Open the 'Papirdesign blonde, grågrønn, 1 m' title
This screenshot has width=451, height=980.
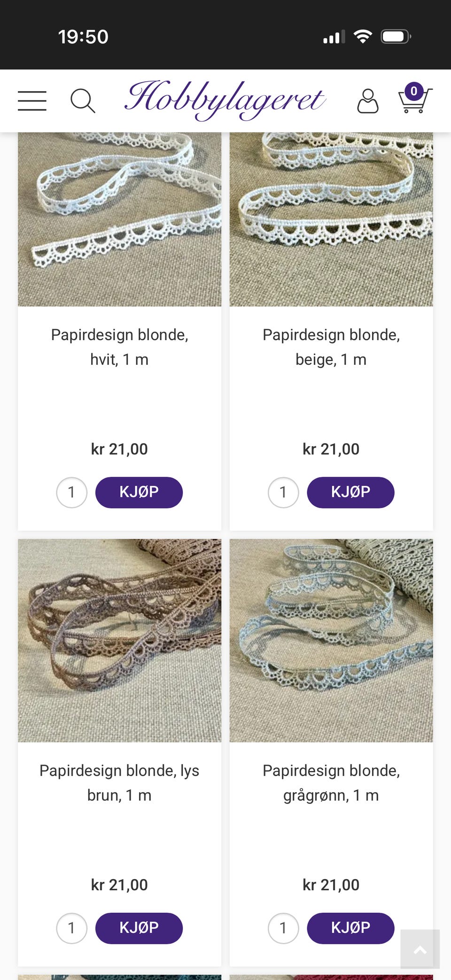click(331, 783)
